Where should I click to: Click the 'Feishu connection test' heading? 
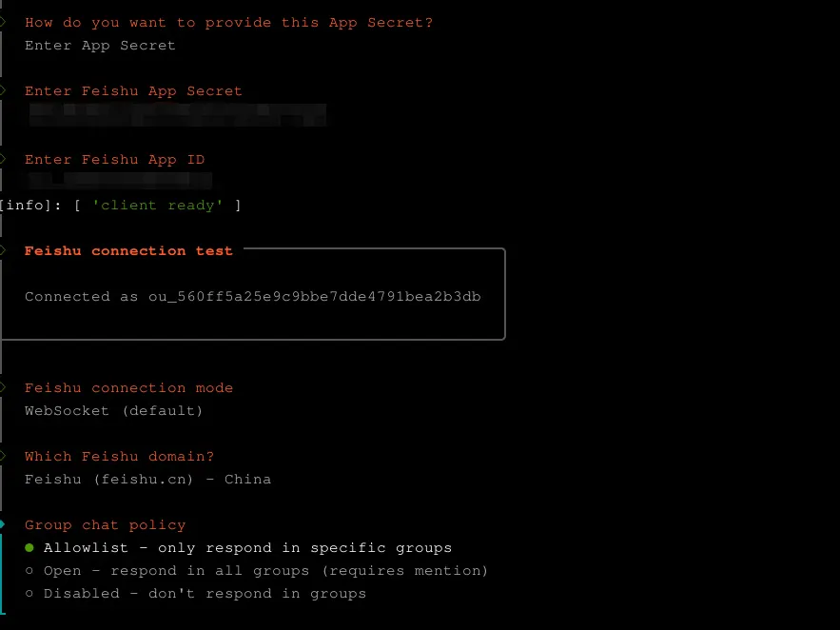point(128,250)
